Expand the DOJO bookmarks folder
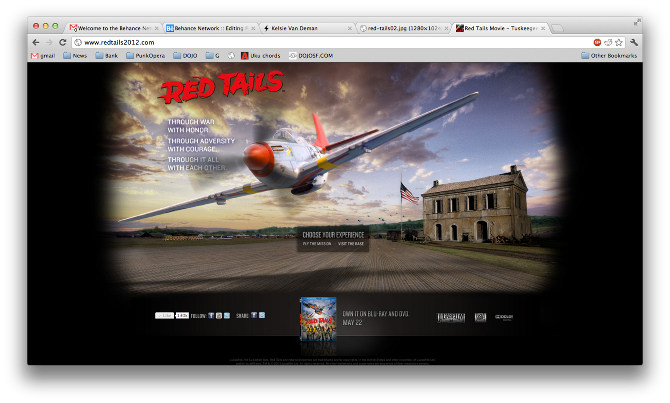 (x=185, y=56)
